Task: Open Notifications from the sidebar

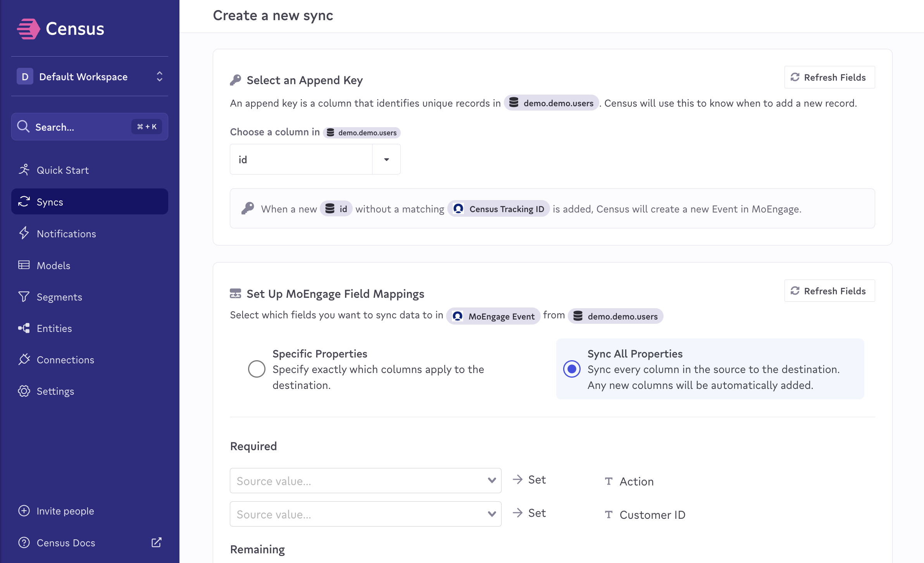Action: [x=66, y=233]
